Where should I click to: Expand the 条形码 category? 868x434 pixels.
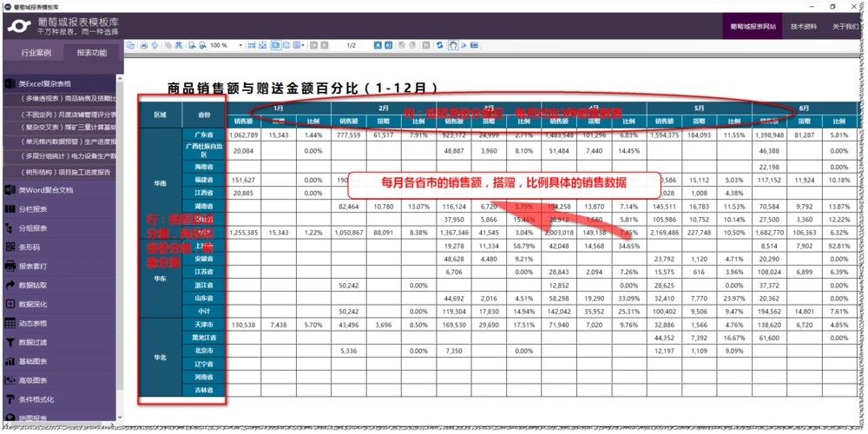(59, 247)
